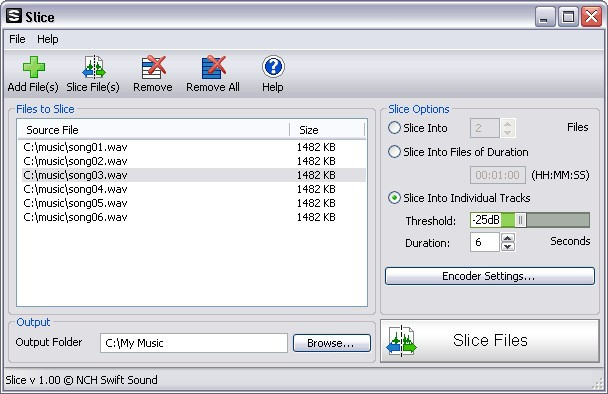
Task: Click Browse for output folder
Action: (x=332, y=343)
